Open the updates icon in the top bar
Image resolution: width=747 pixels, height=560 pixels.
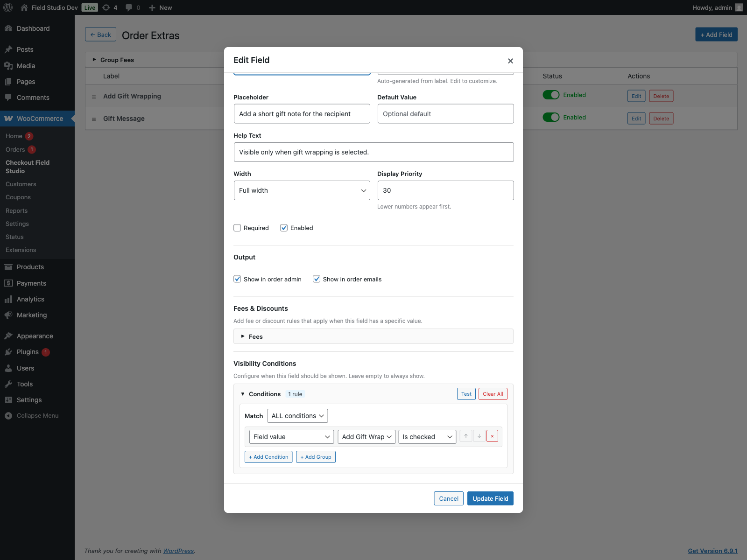pos(106,7)
